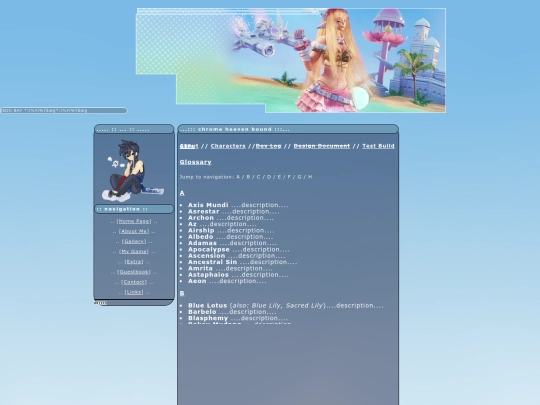
Task: Click the 'also: Blue Lily, Sacred Lily' note
Action: [x=277, y=306]
